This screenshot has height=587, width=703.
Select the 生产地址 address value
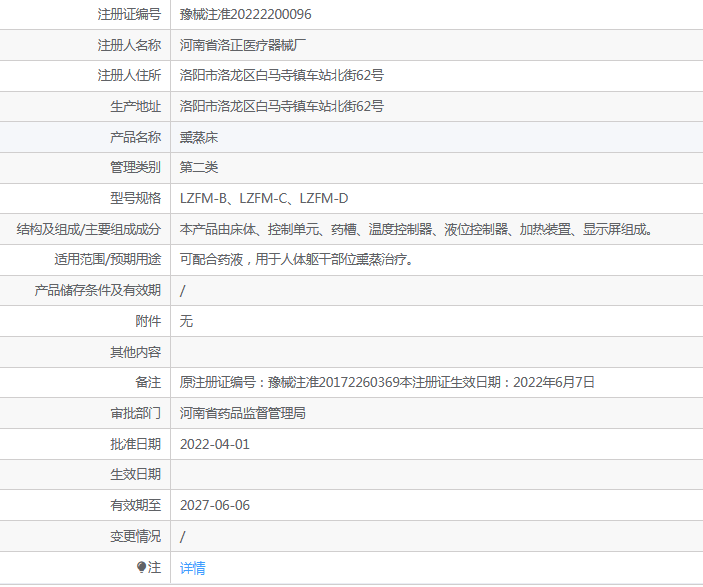(282, 106)
